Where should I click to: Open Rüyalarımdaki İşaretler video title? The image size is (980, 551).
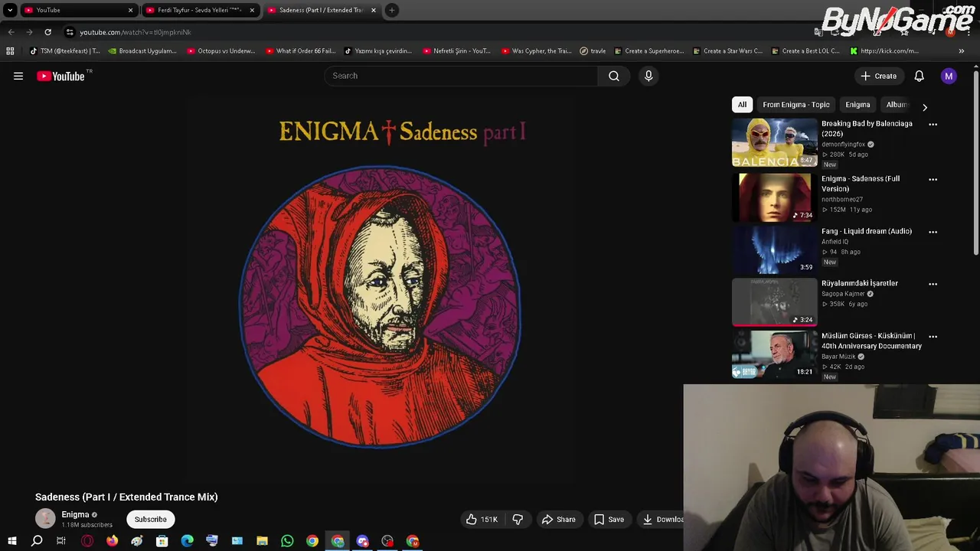click(x=860, y=283)
